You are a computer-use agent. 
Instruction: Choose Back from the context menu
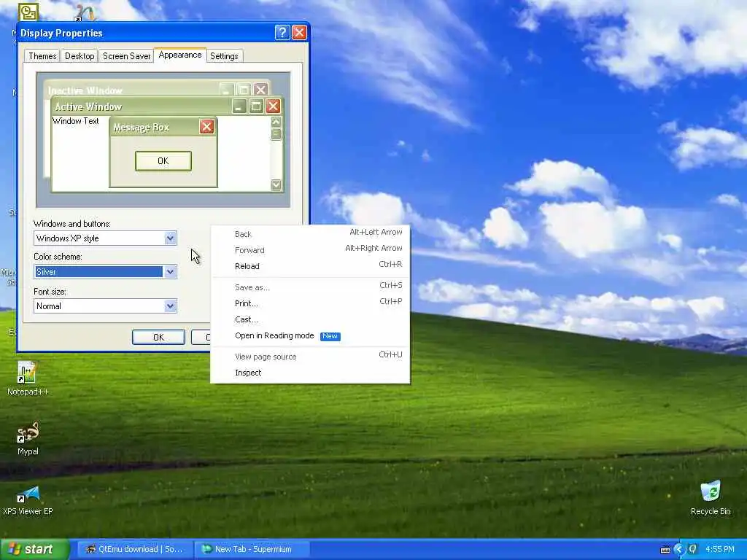tap(310, 234)
